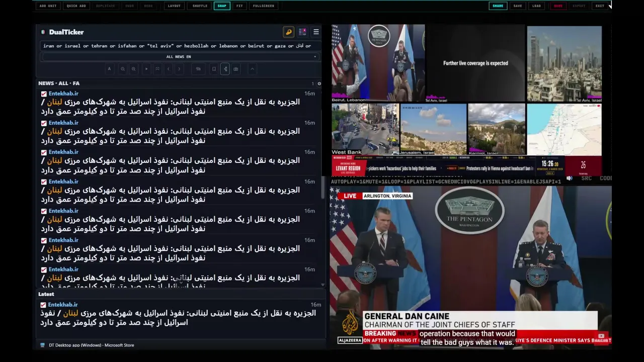Viewport: 644px width, 362px height.
Task: Toggle mute with the speaker icon
Action: 570,178
